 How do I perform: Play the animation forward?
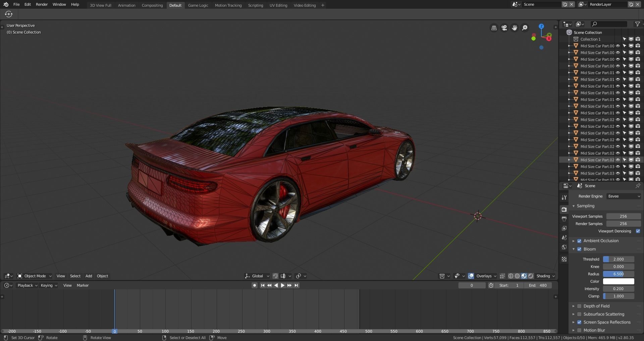(282, 285)
